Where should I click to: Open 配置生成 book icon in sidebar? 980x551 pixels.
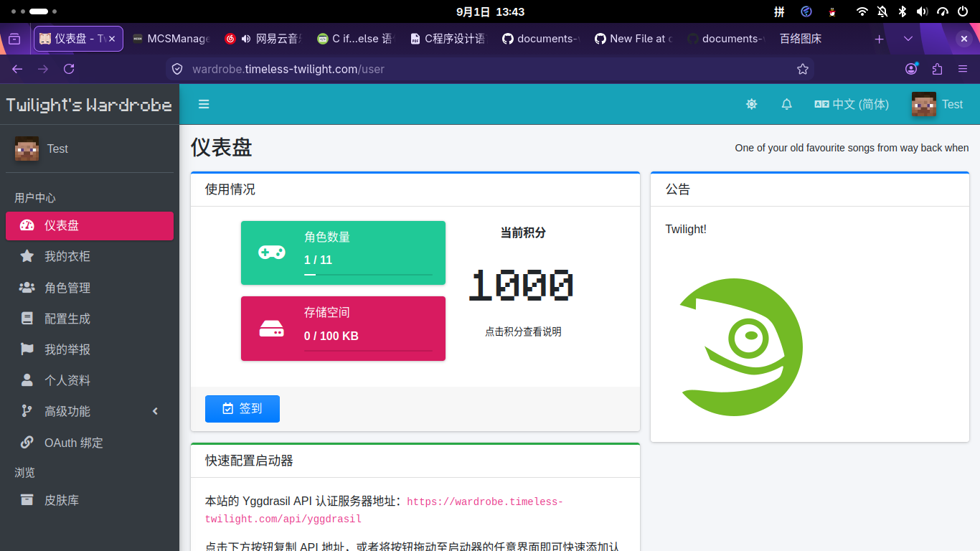coord(27,319)
